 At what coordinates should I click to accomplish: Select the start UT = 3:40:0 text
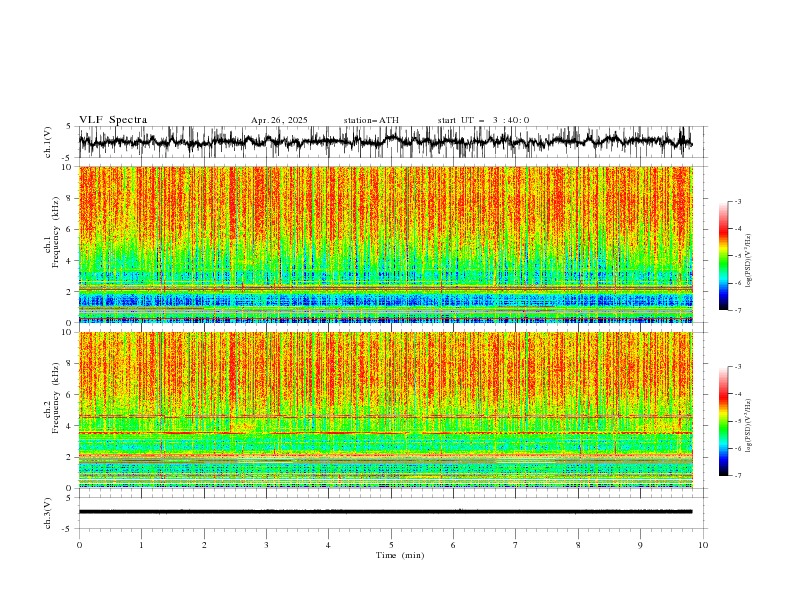point(483,120)
